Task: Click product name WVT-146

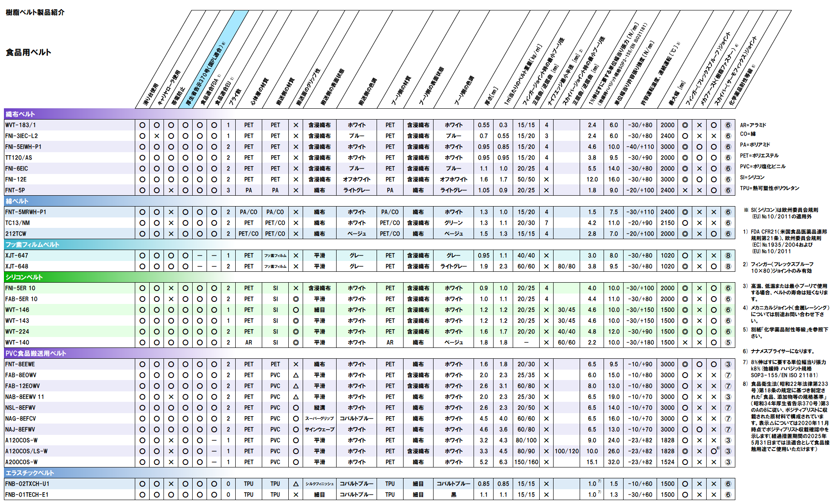Action: click(17, 310)
